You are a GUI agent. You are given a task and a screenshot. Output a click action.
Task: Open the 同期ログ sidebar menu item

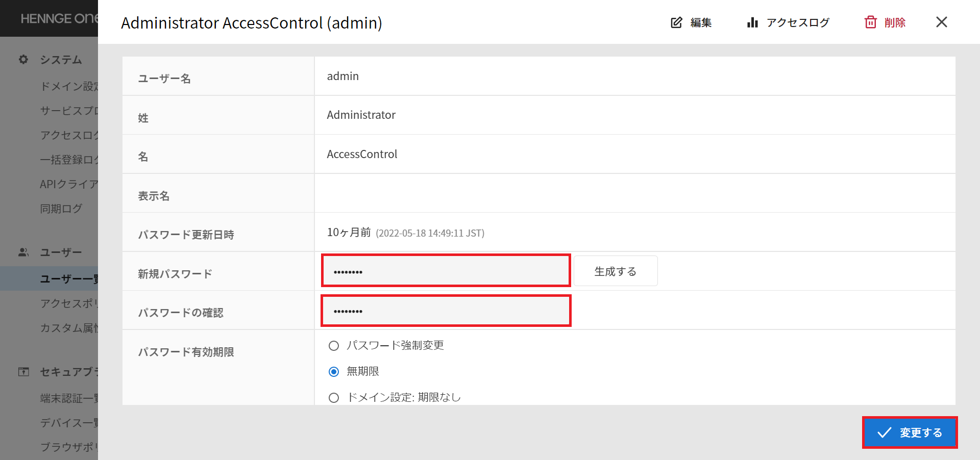(61, 209)
